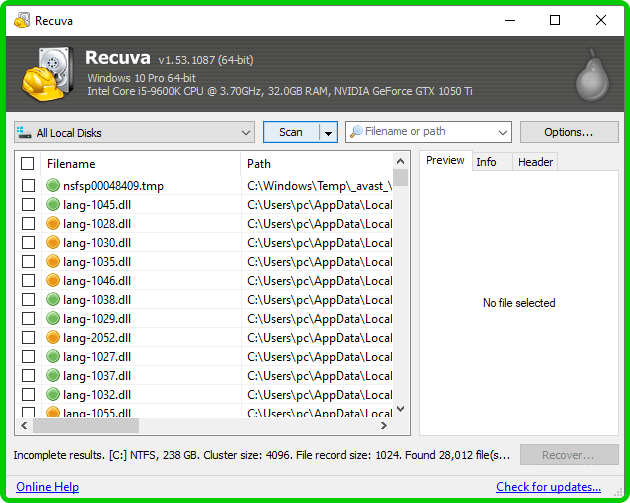Switch to the Preview tab
The width and height of the screenshot is (630, 503).
445,160
